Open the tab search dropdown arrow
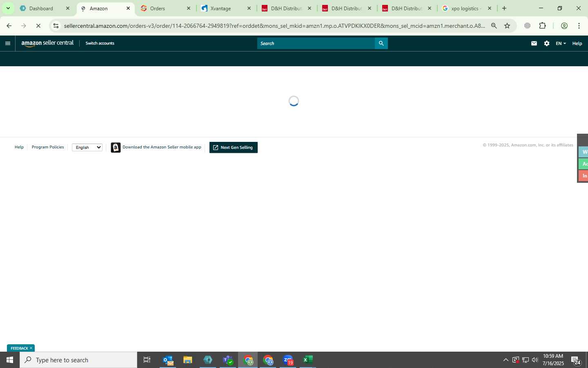Image resolution: width=588 pixels, height=368 pixels. click(x=8, y=8)
